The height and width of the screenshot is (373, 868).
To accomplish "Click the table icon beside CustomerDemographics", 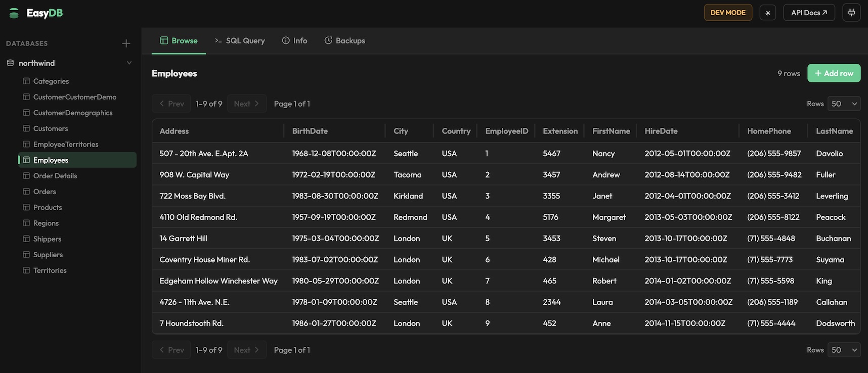I will click(x=26, y=113).
